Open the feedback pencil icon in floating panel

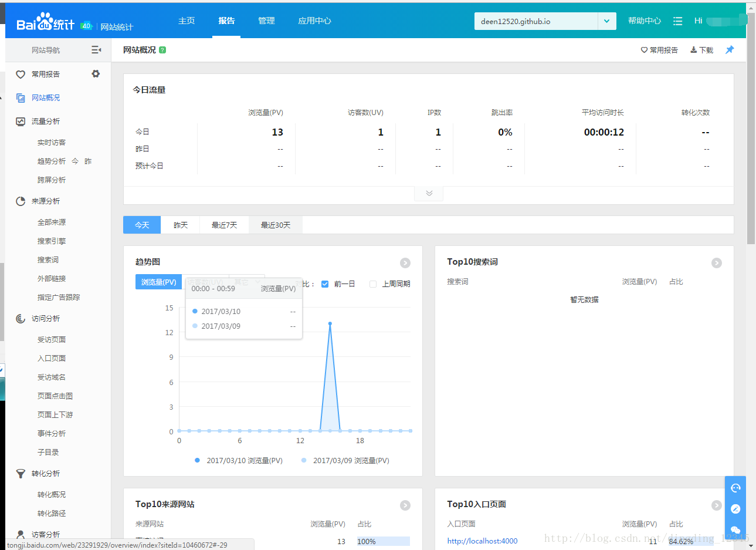(735, 509)
